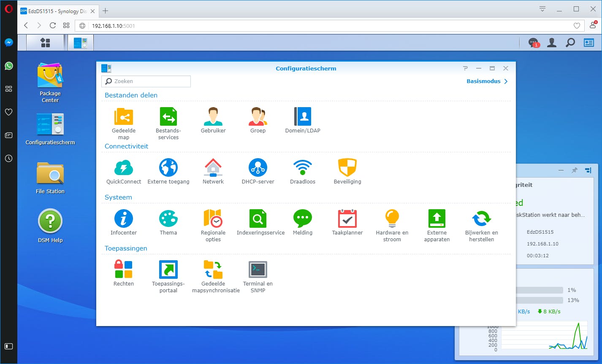Bookmark this page with the heart icon

577,26
